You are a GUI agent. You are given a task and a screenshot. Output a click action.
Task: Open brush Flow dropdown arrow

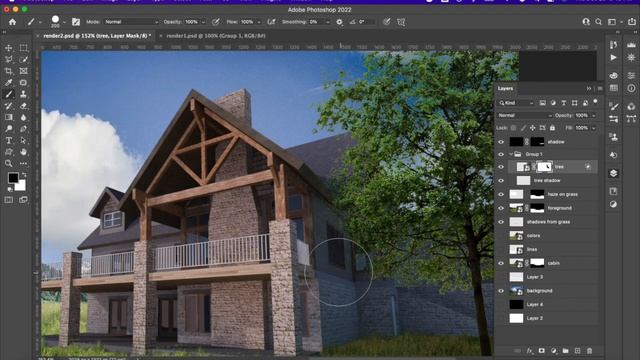click(x=259, y=22)
